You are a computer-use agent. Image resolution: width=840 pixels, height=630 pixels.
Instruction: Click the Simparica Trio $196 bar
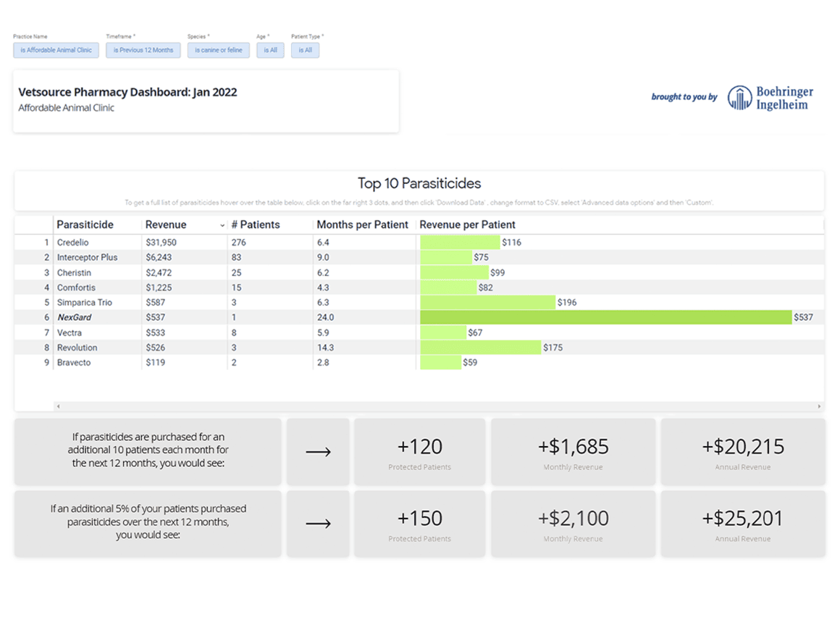(487, 302)
